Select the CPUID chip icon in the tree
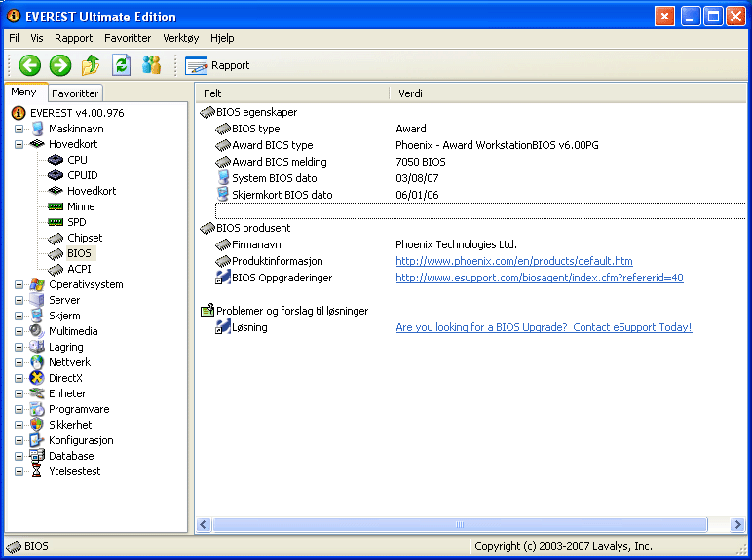The width and height of the screenshot is (752, 560). click(56, 175)
